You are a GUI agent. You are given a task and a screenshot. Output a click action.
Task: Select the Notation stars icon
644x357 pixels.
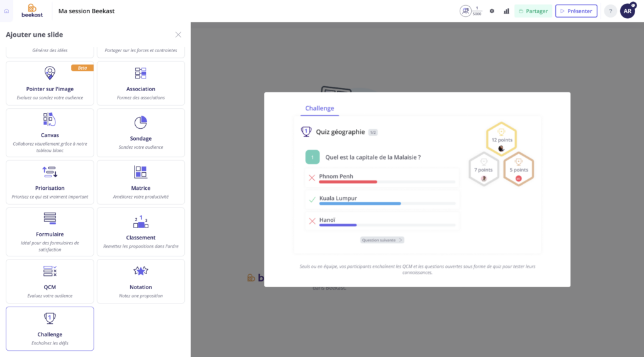coord(140,271)
